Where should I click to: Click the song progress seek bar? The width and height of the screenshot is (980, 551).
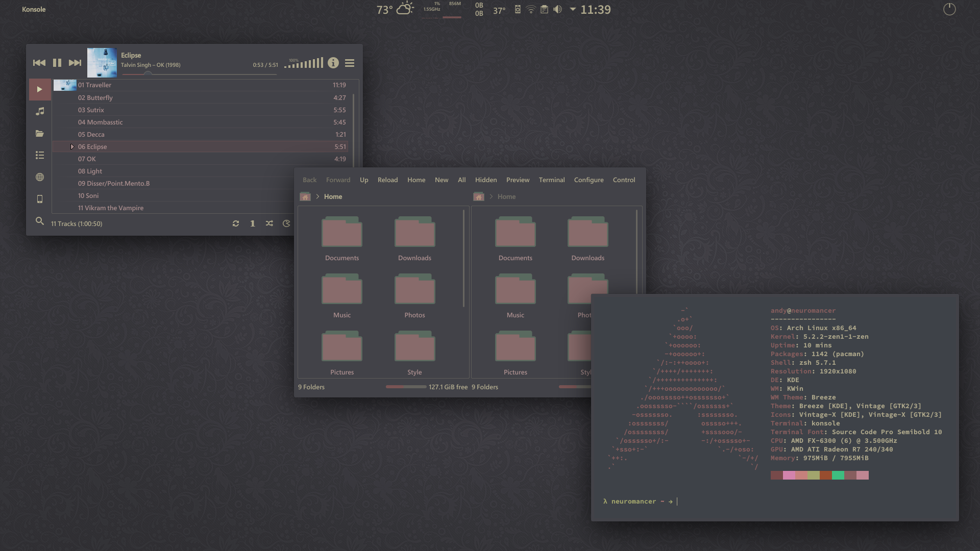[x=199, y=74]
